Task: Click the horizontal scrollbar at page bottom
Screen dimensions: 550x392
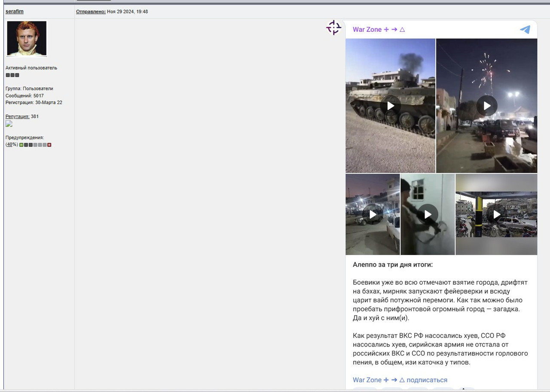Action: (x=172, y=390)
